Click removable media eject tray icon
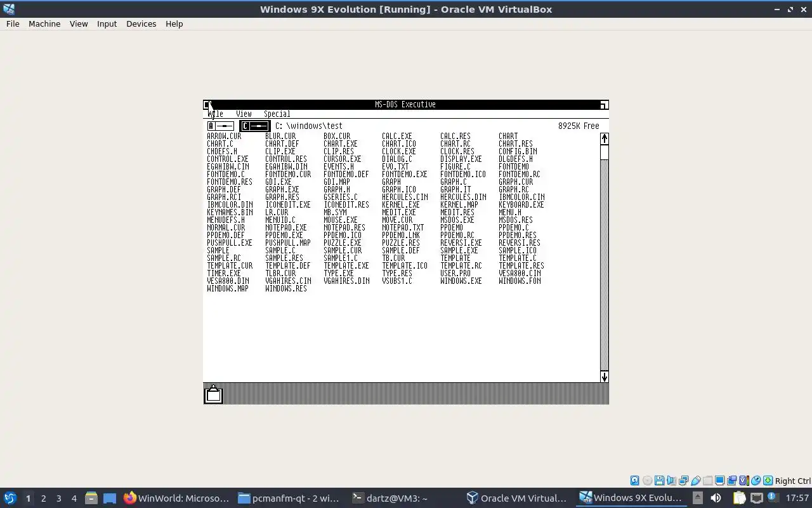 tap(698, 498)
